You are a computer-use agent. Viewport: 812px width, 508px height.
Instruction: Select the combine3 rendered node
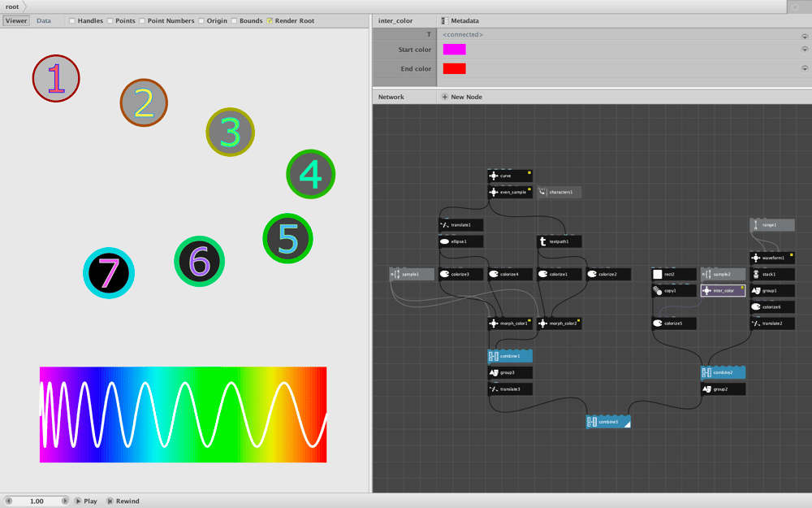point(608,422)
